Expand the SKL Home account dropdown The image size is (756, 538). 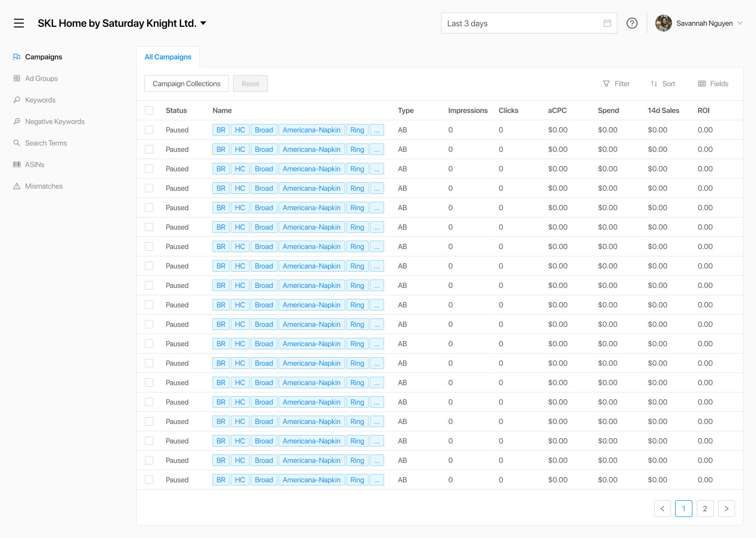[203, 23]
